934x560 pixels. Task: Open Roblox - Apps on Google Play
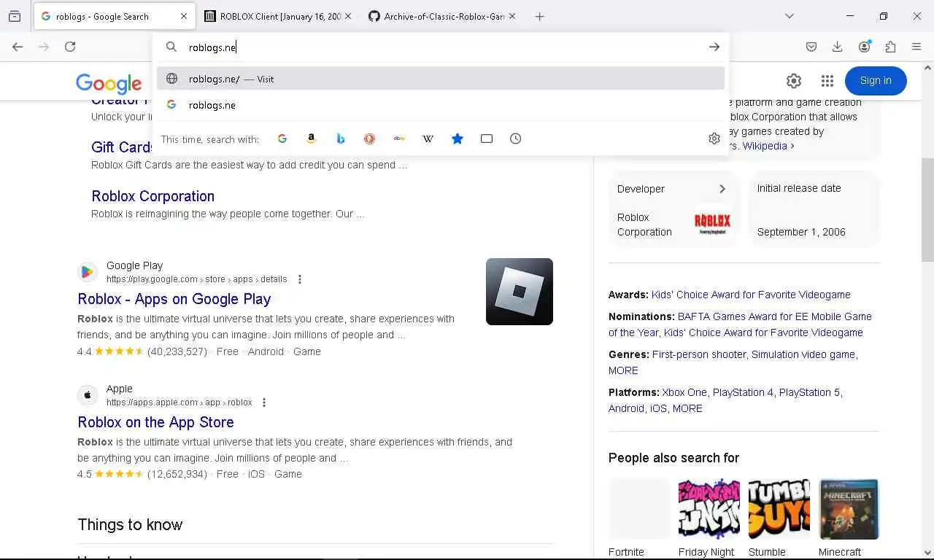(174, 299)
